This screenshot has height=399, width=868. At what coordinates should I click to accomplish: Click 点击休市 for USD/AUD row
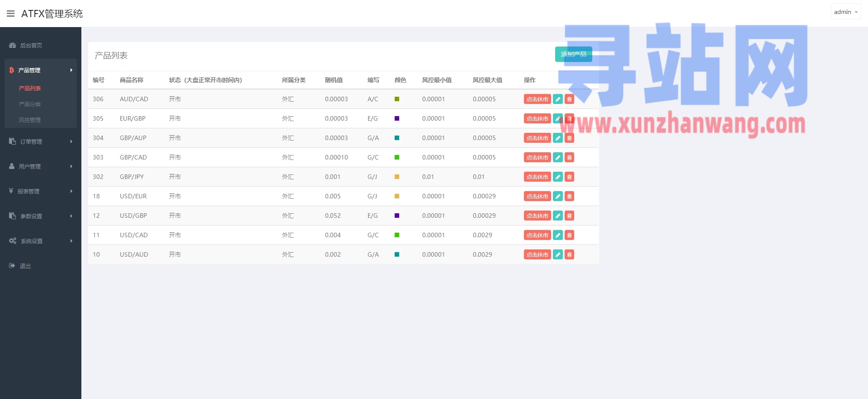537,254
